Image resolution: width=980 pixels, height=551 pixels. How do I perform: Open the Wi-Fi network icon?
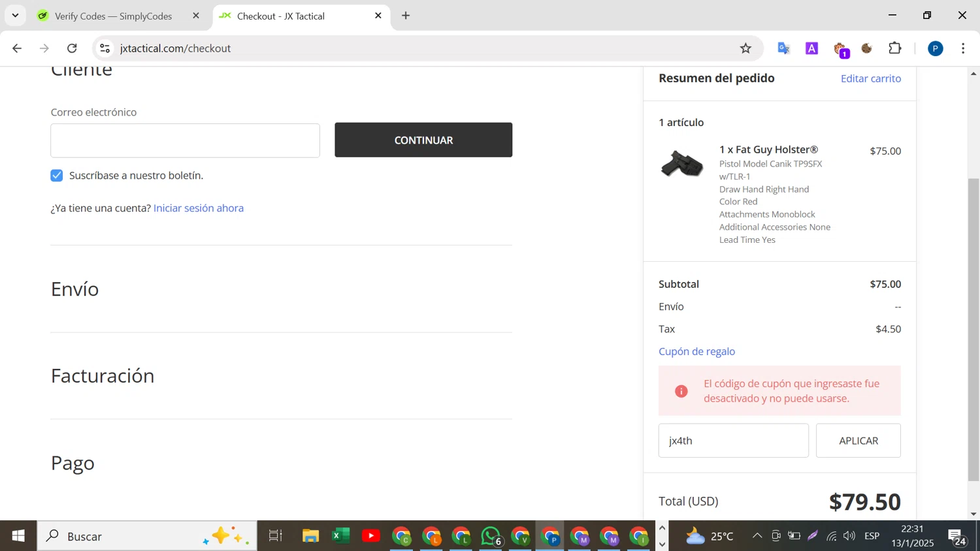click(831, 536)
